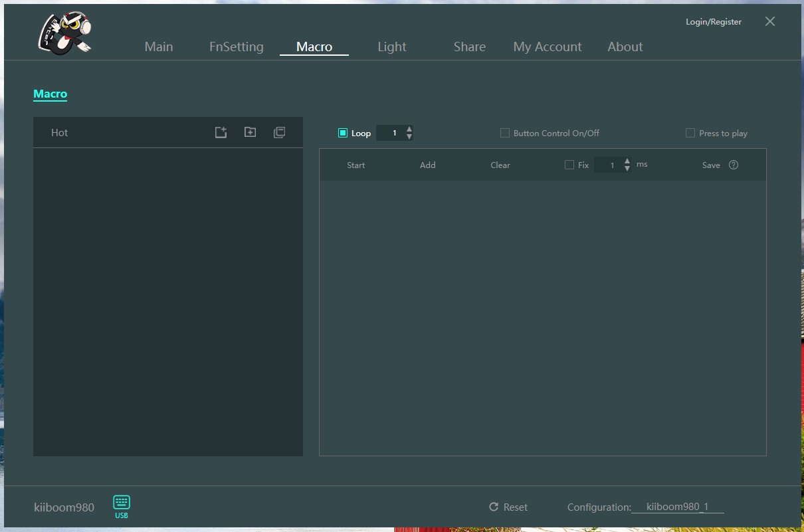The image size is (804, 532).
Task: Click the Reset circular arrow icon
Action: (x=494, y=507)
